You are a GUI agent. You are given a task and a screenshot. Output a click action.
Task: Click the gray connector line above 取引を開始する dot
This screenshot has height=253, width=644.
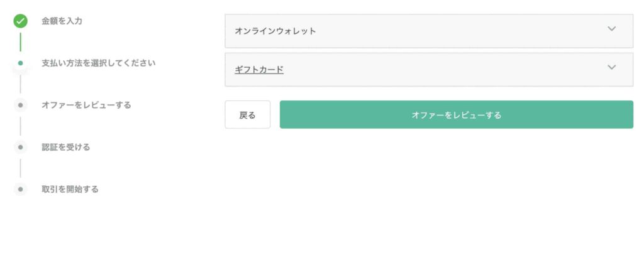pyautogui.click(x=20, y=168)
